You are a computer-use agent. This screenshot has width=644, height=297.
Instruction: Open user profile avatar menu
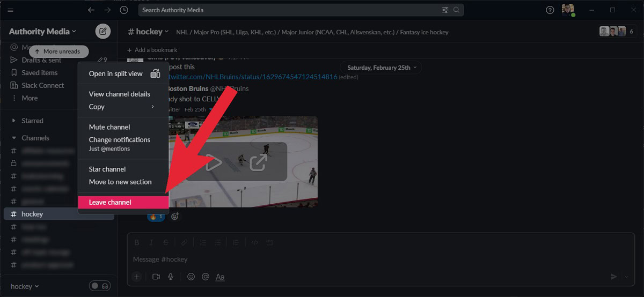(568, 10)
